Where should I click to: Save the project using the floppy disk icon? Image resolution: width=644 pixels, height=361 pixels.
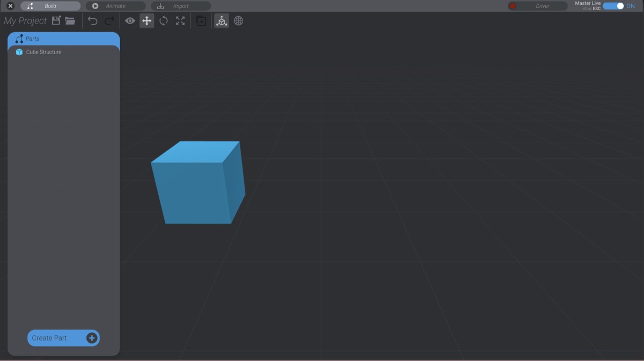56,20
